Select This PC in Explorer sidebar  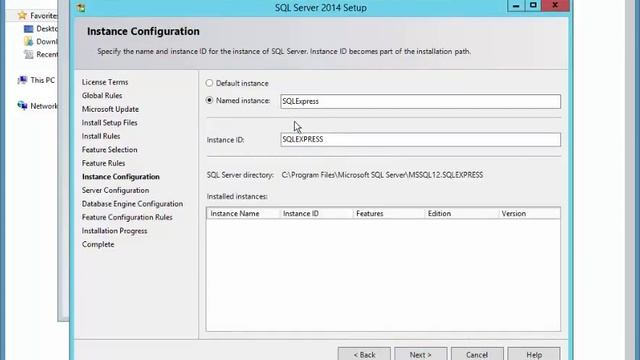(x=42, y=80)
